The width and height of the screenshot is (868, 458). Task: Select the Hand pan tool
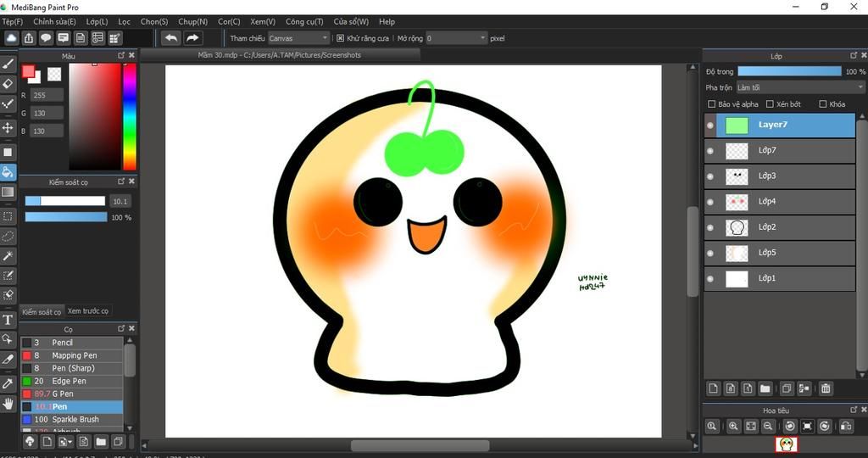(8, 403)
